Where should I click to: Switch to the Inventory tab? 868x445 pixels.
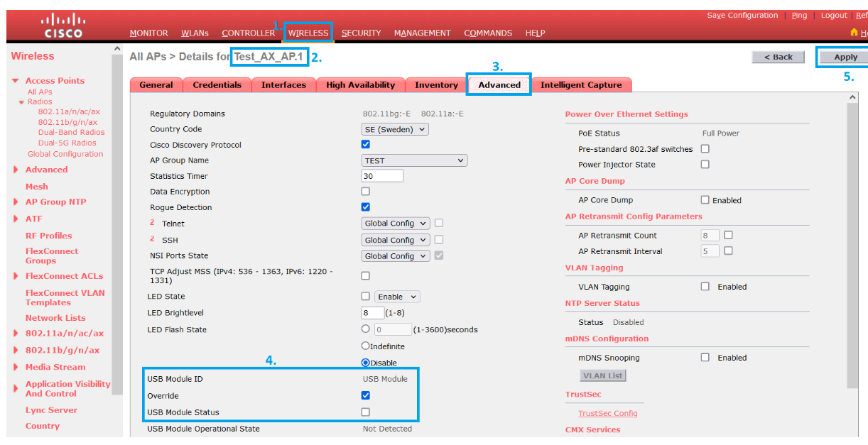tap(436, 85)
